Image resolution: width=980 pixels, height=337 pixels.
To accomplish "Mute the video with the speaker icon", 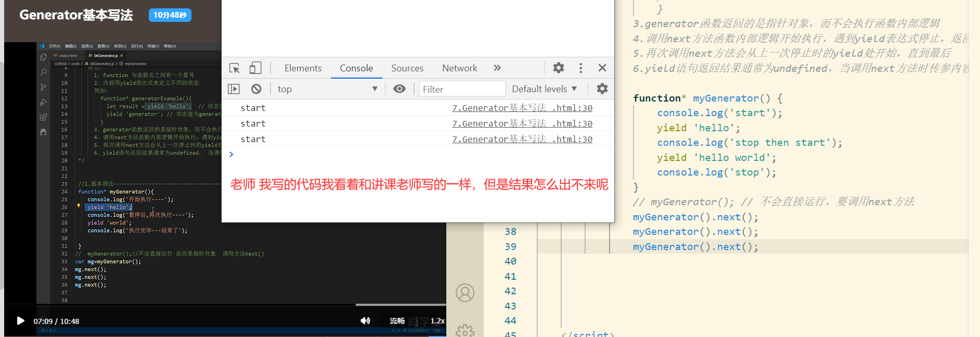I will (x=365, y=321).
